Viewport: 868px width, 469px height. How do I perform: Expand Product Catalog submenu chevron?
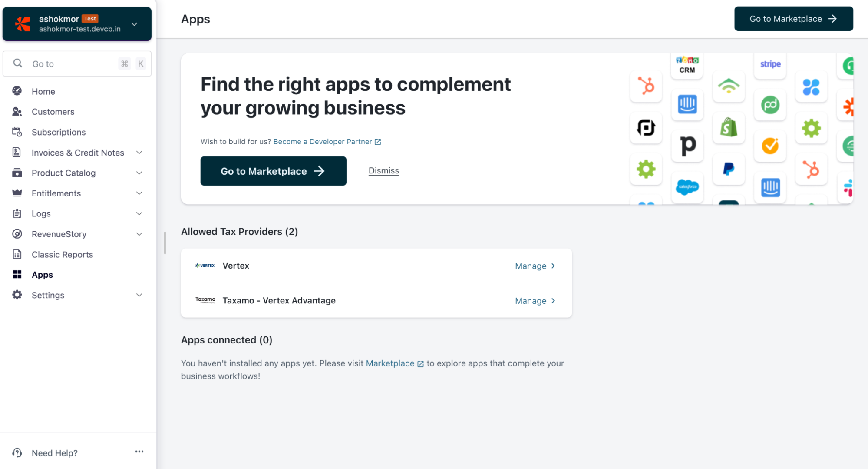[139, 173]
